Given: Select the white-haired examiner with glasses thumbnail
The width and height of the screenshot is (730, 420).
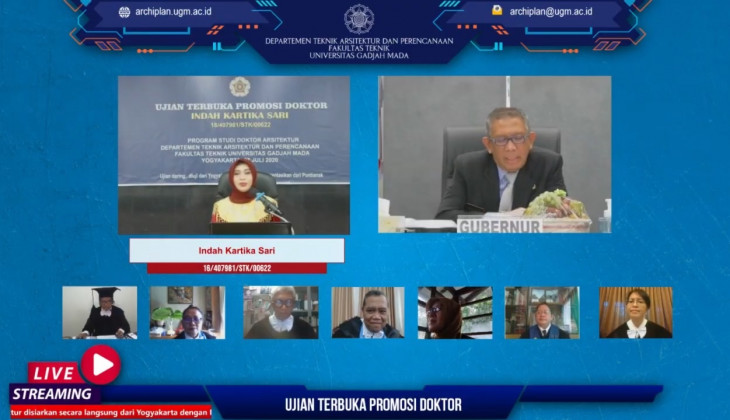Looking at the screenshot, I should tap(281, 312).
